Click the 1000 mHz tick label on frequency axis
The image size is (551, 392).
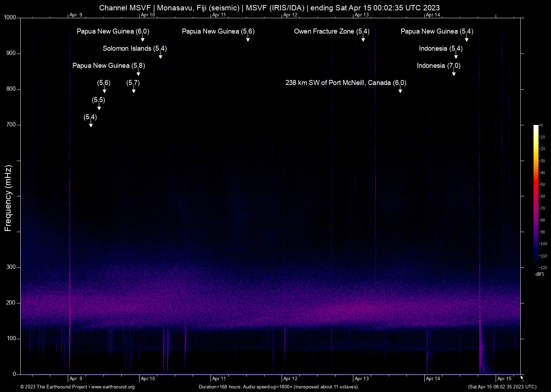10,17
